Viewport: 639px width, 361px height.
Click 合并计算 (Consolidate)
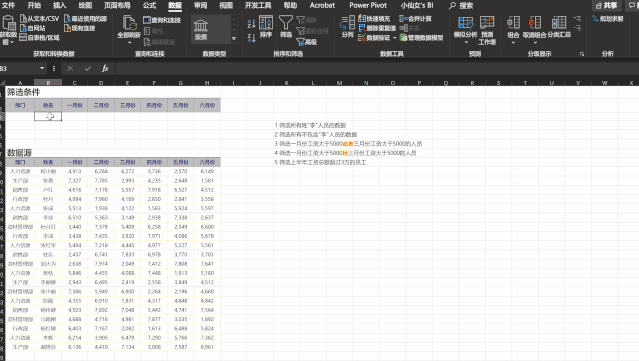coord(415,19)
